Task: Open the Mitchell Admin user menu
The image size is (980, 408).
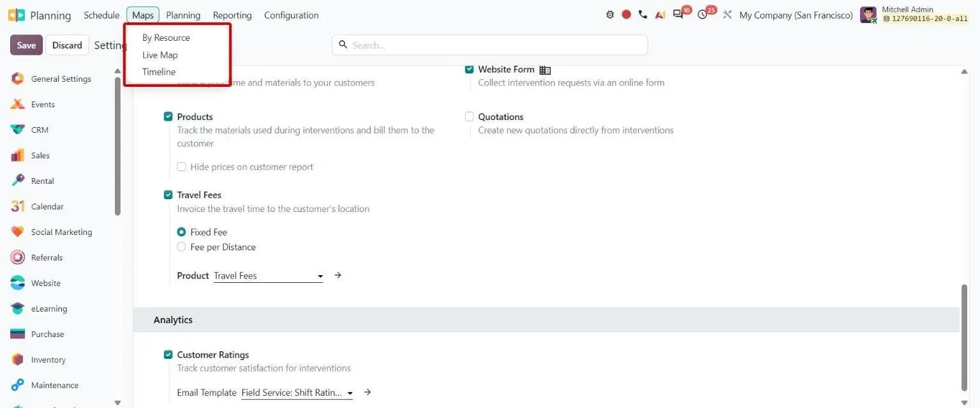Action: (914, 15)
